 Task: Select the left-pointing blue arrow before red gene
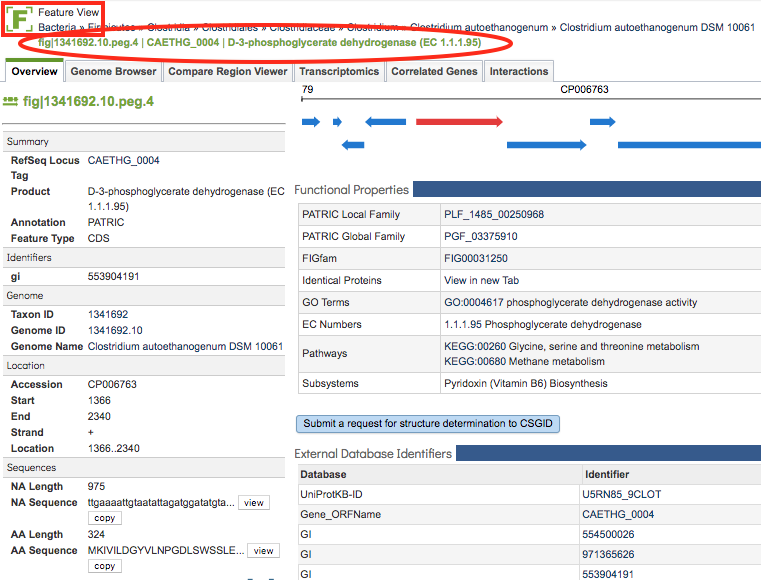coord(385,121)
